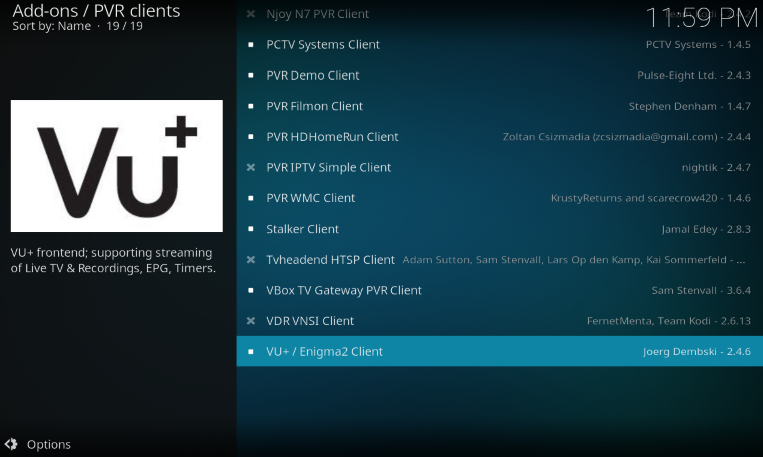The image size is (763, 457).
Task: Click status bullet beside VU+ / Enigma2 Client
Action: point(251,351)
